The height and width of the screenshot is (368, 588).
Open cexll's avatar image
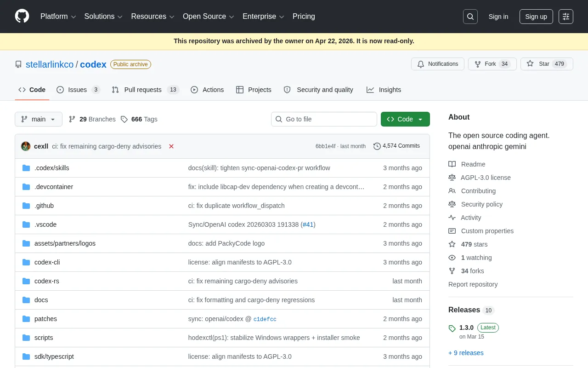point(26,146)
